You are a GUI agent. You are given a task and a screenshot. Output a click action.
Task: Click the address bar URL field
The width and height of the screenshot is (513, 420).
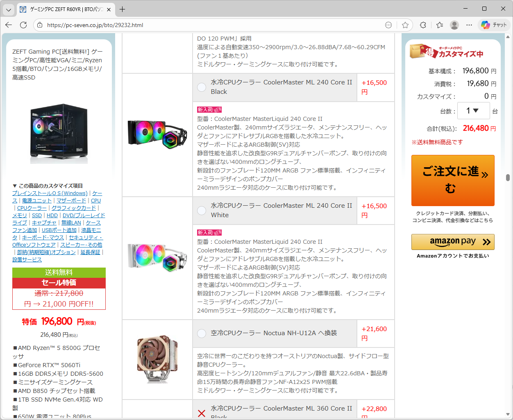point(213,25)
